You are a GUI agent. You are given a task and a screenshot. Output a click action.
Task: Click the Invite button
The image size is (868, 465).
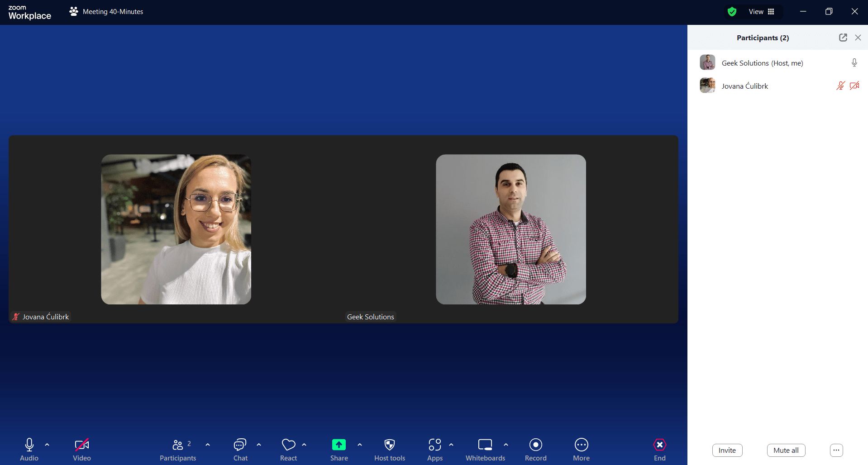[727, 450]
